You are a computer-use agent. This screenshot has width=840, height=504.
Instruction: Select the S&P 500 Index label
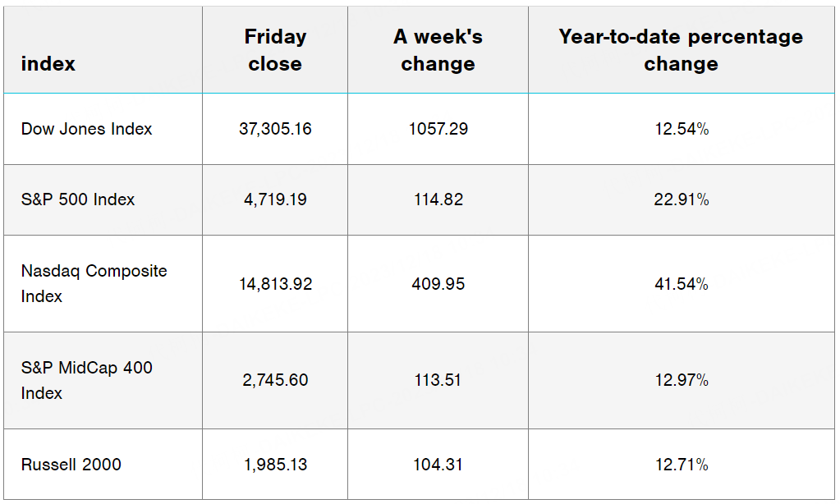pos(78,199)
